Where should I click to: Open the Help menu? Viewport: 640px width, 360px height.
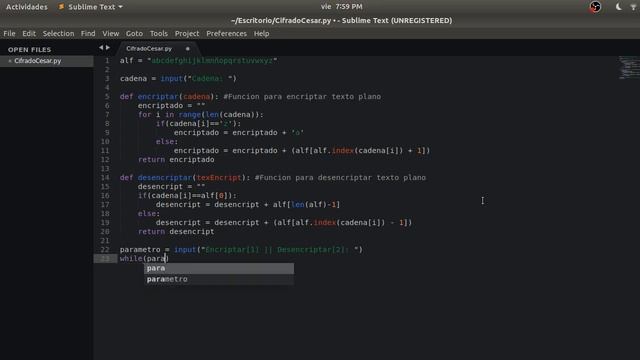pos(261,33)
